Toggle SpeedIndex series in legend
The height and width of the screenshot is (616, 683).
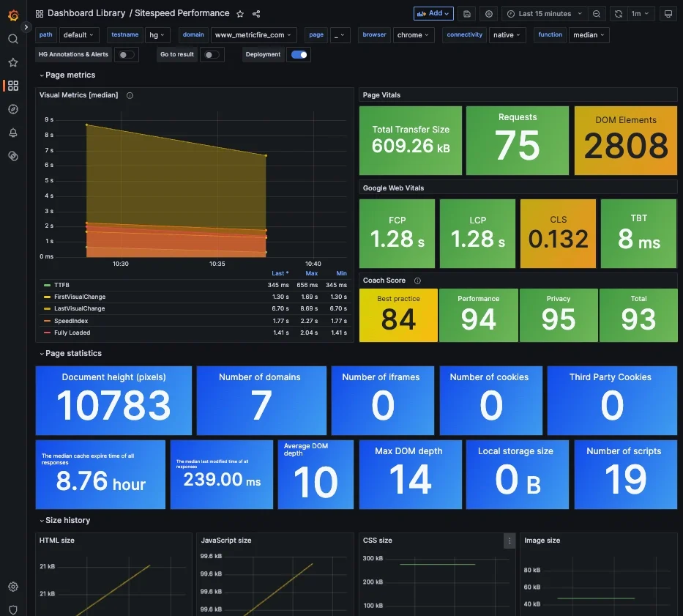click(x=71, y=321)
